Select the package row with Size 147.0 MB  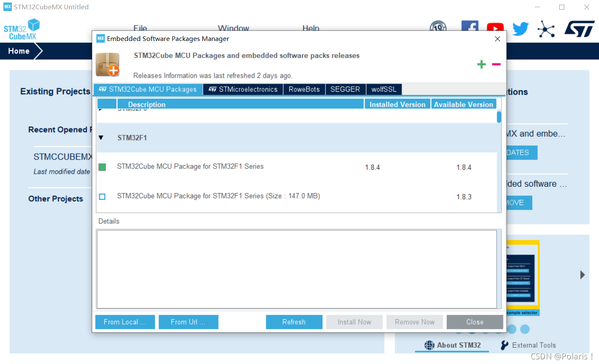pyautogui.click(x=219, y=196)
